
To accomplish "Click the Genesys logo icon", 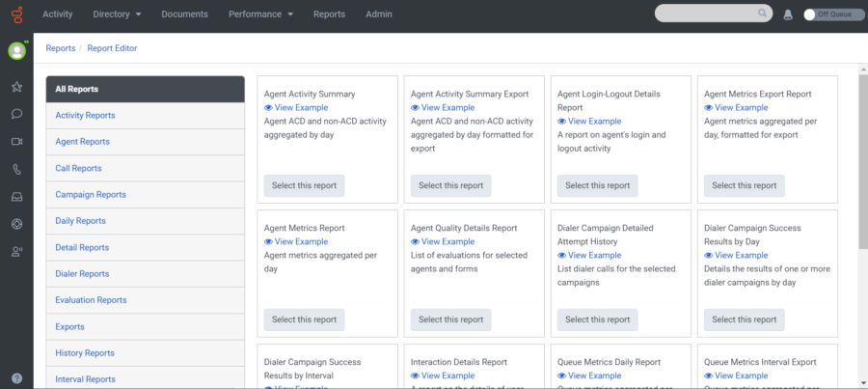I will click(x=17, y=14).
